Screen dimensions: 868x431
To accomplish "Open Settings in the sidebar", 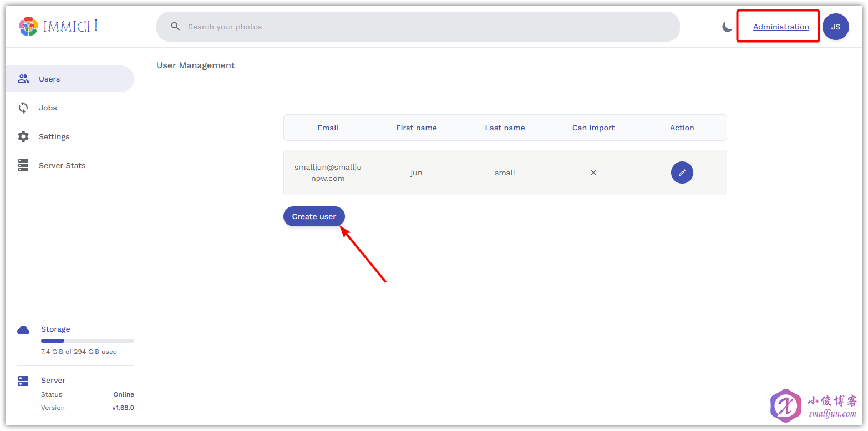I will (70, 136).
